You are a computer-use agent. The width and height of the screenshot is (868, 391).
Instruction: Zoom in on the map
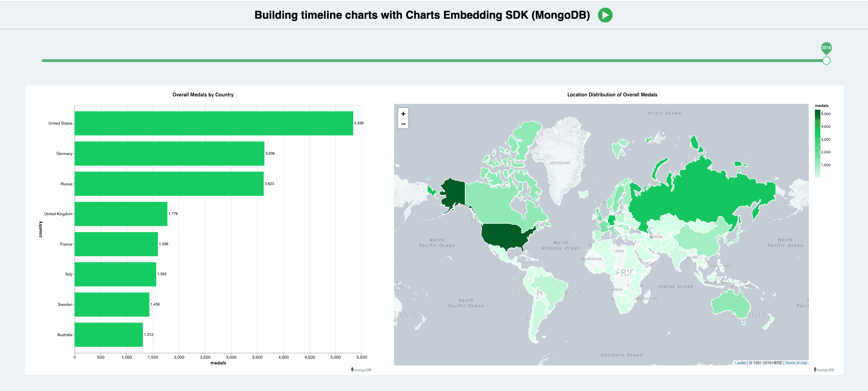[403, 114]
